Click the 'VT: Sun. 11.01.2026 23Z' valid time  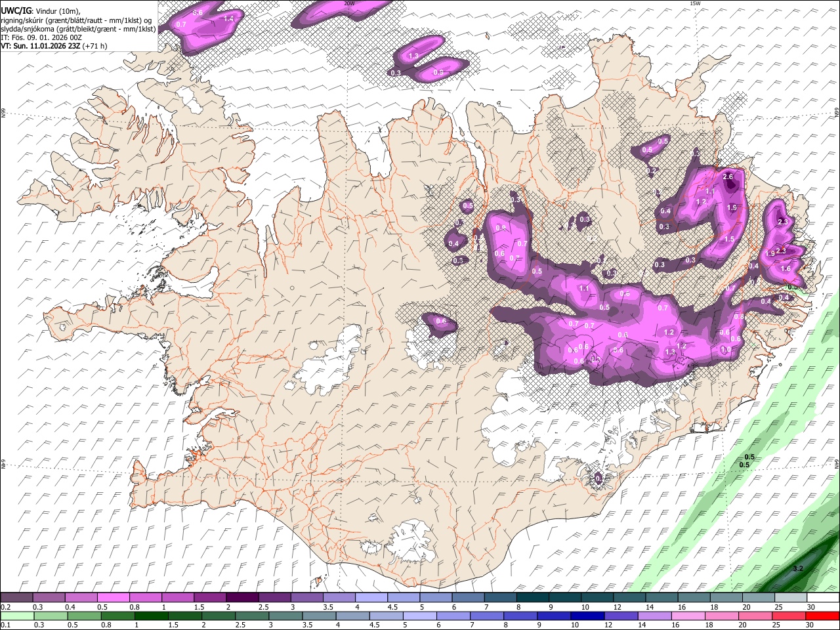coord(40,46)
